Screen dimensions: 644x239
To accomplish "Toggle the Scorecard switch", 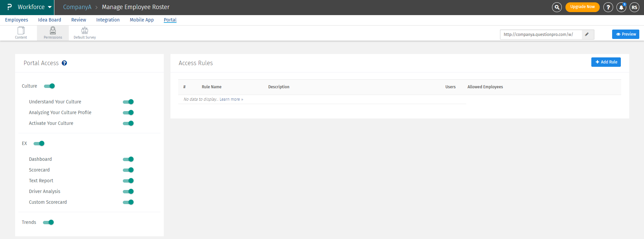I will click(x=128, y=170).
